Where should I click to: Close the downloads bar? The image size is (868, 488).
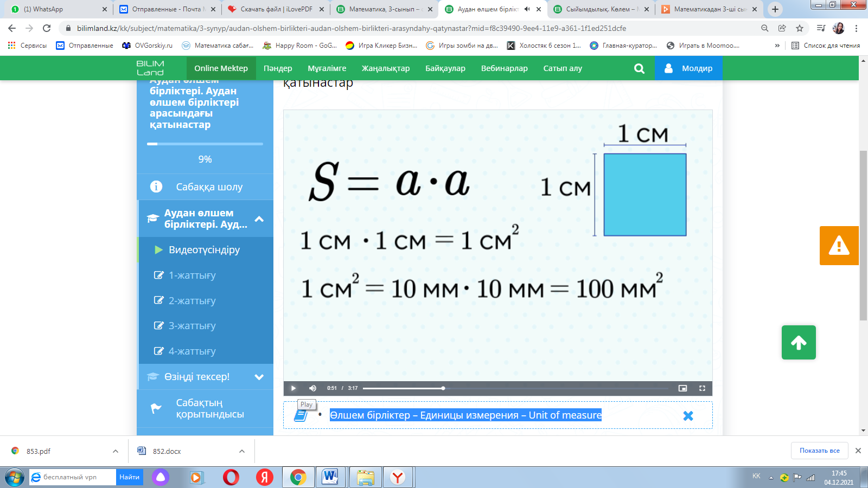click(858, 451)
